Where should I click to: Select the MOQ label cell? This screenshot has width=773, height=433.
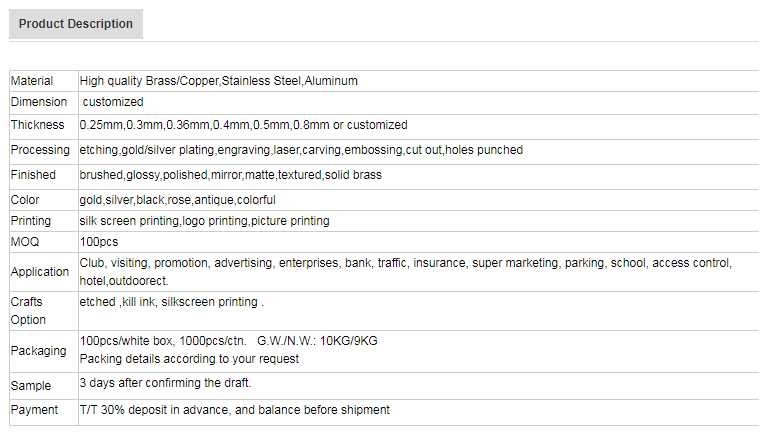[x=24, y=242]
